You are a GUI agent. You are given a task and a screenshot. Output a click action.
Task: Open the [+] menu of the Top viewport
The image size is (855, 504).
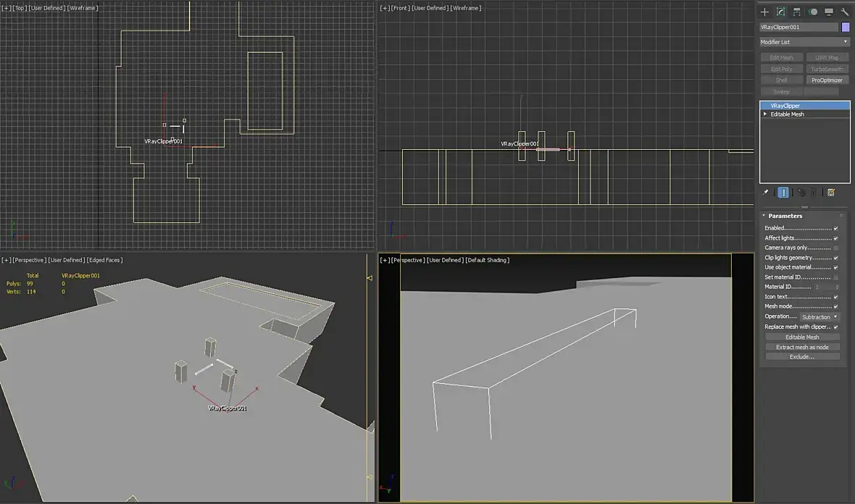point(6,8)
